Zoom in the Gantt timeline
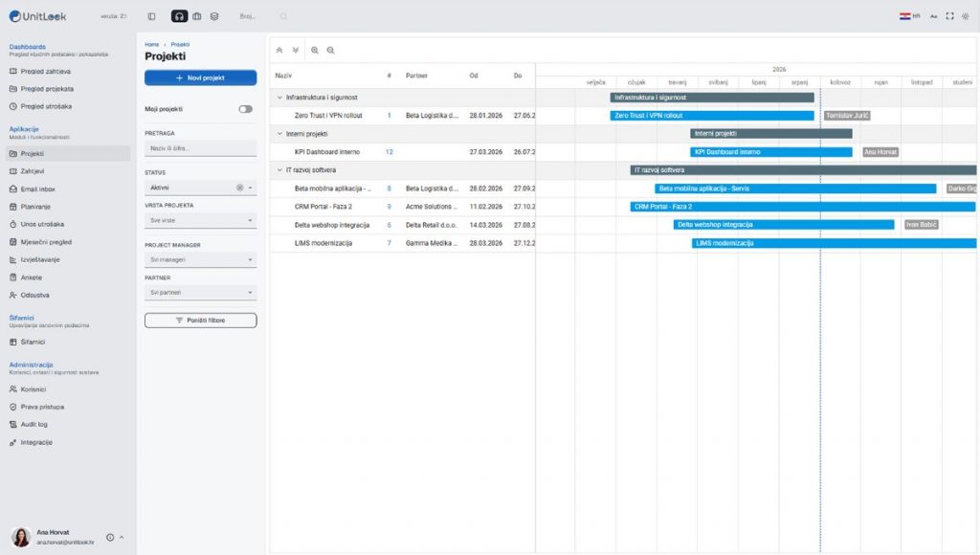 pos(314,50)
